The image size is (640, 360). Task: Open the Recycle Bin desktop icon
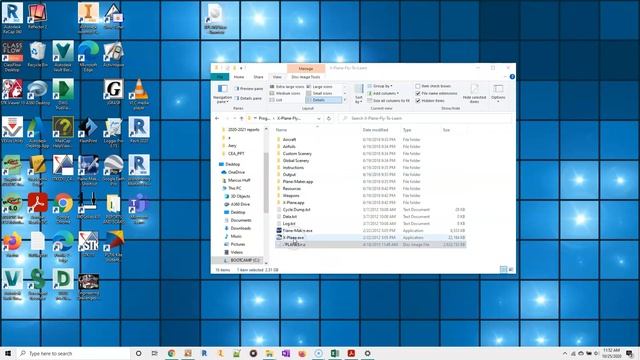(x=37, y=53)
